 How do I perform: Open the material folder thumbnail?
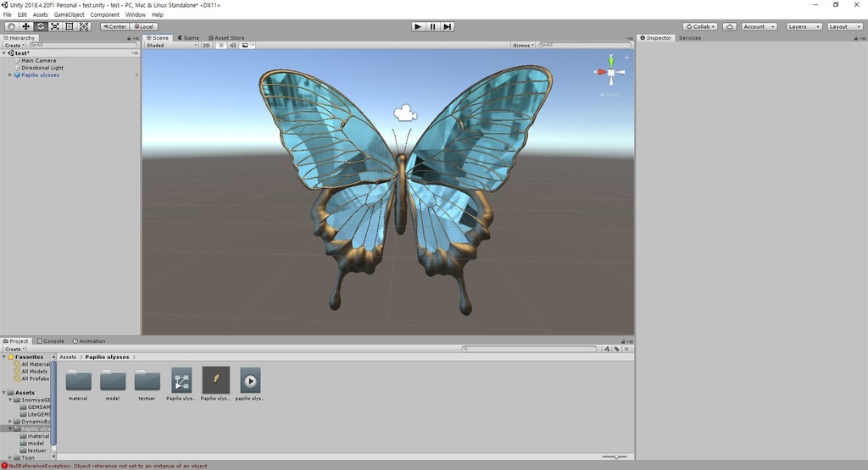(78, 380)
